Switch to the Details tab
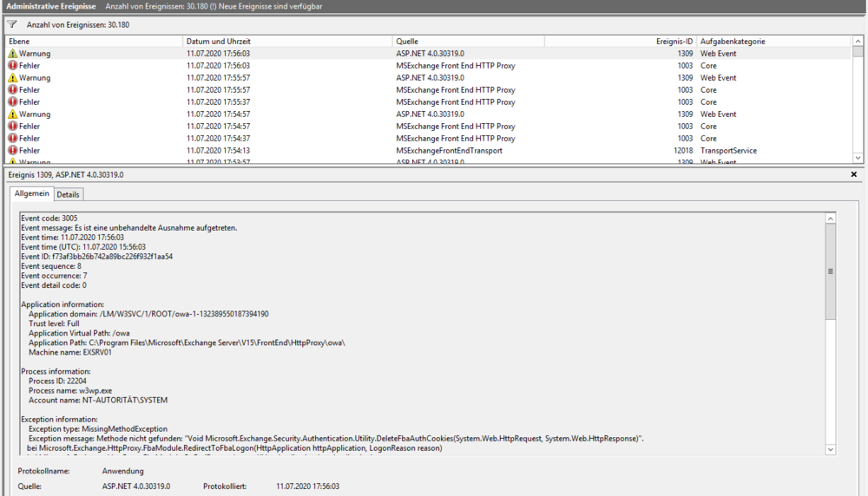Image resolution: width=868 pixels, height=496 pixels. [x=69, y=194]
